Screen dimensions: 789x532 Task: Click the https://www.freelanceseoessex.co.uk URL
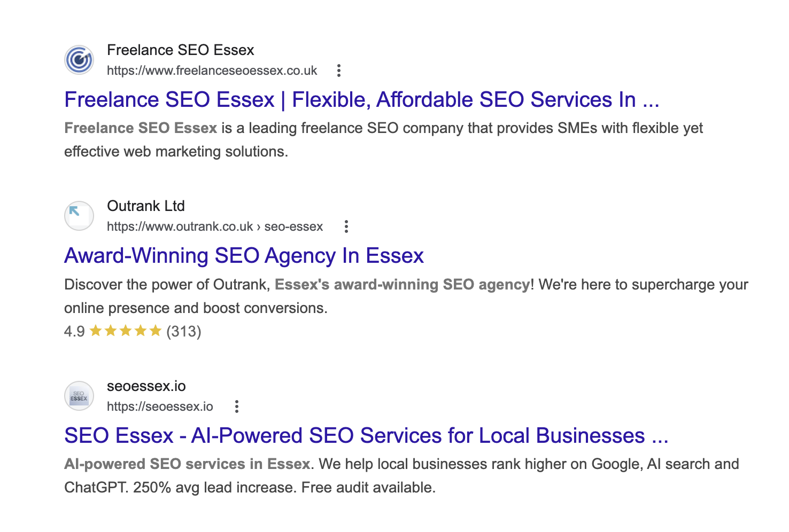coord(212,70)
